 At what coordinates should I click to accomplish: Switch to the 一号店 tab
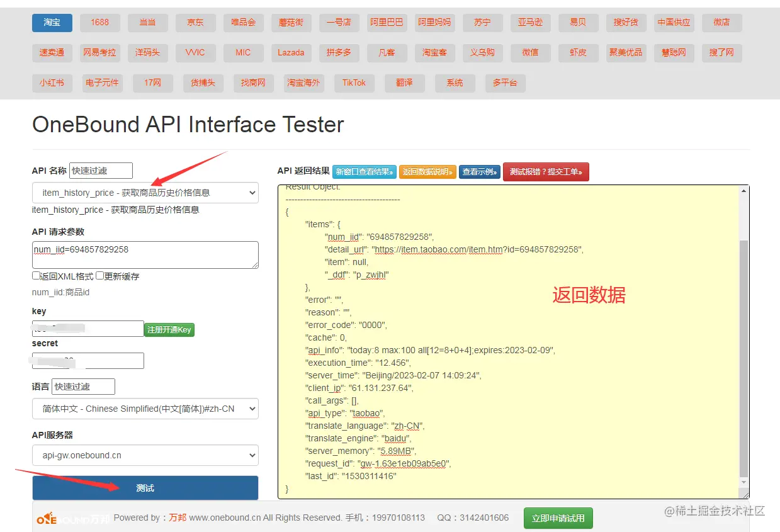[x=339, y=23]
